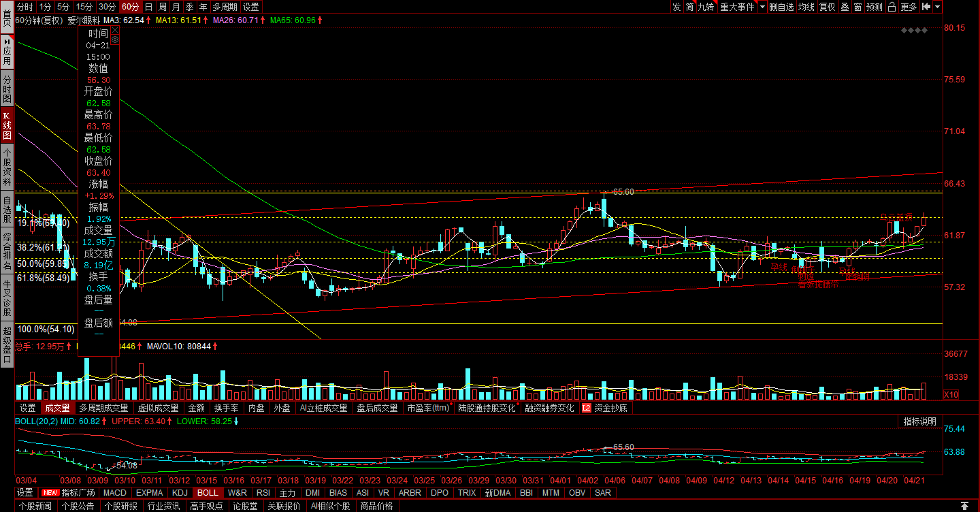Click the 简 simplified view button

click(x=689, y=7)
